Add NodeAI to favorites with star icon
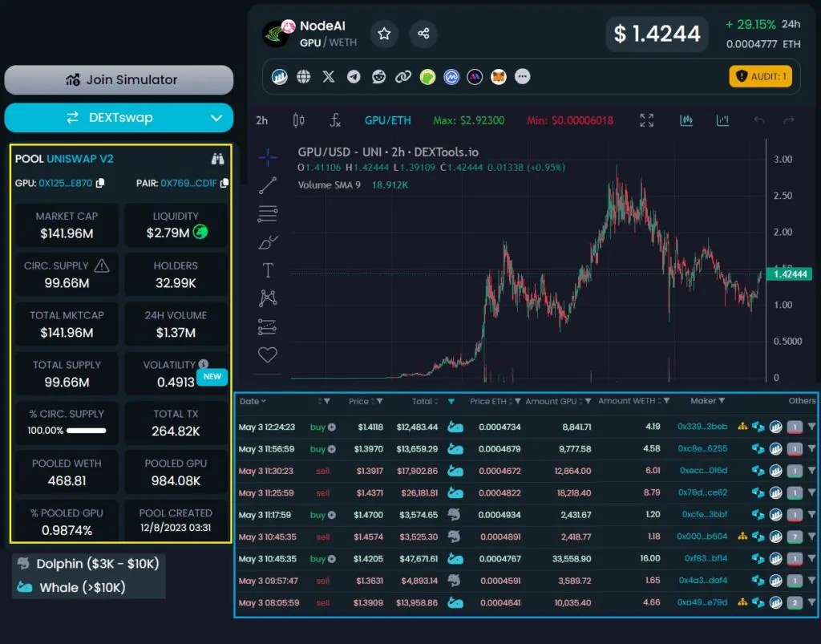This screenshot has height=644, width=821. tap(384, 34)
